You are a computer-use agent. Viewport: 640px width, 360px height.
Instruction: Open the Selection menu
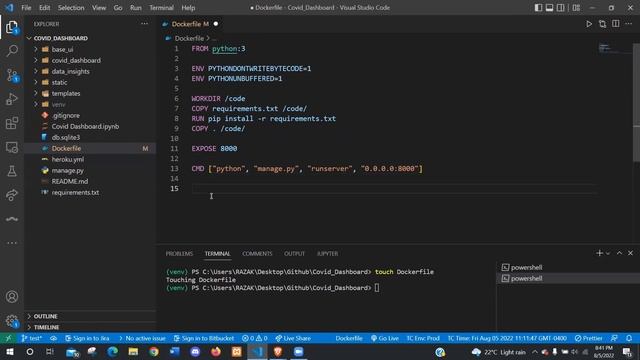[71, 7]
